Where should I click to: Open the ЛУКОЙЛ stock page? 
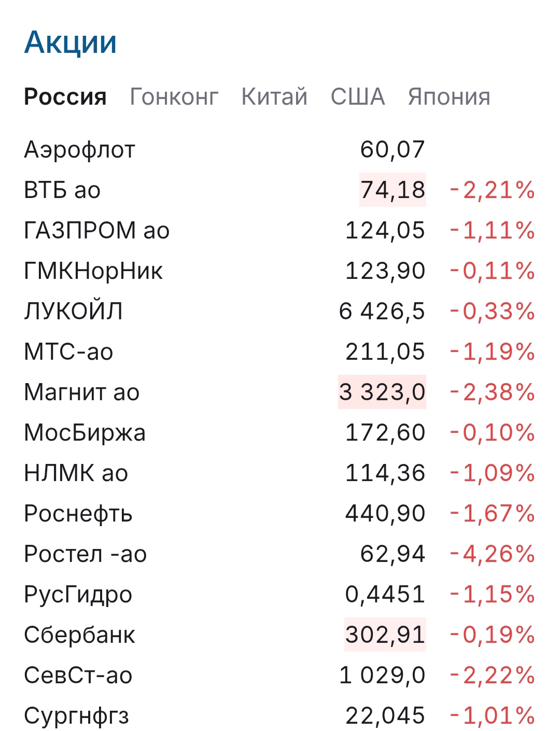pos(74,312)
